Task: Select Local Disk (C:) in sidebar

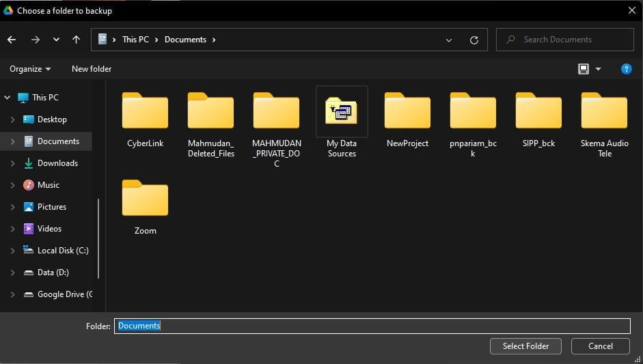Action: [x=62, y=251]
